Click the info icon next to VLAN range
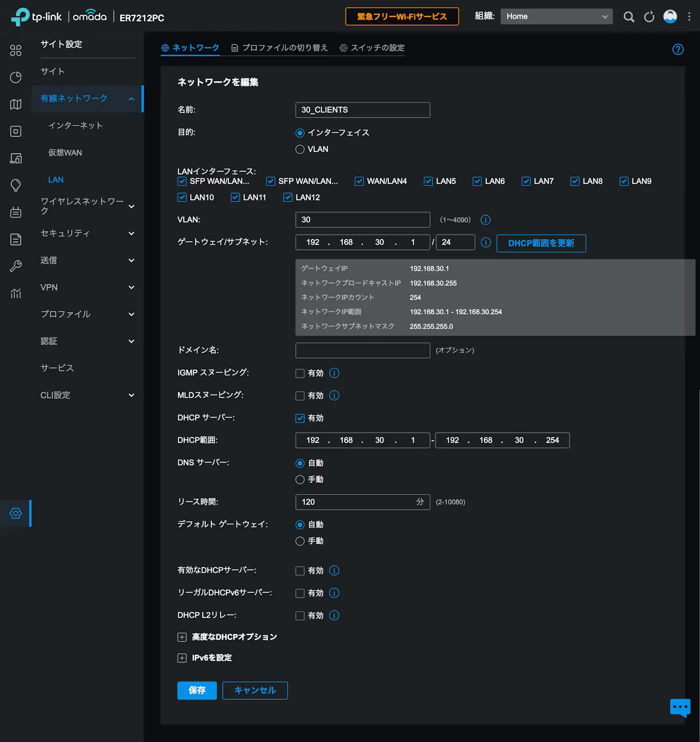The image size is (700, 742). [x=485, y=219]
